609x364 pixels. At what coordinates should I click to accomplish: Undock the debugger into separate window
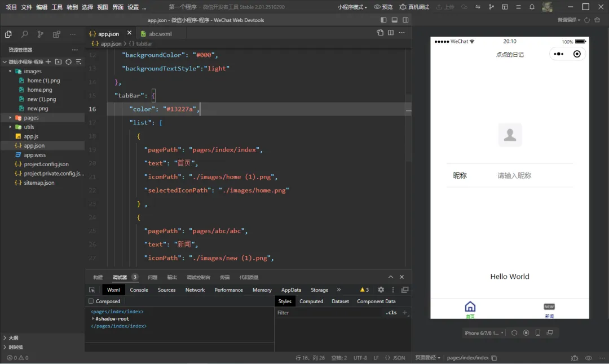point(405,290)
